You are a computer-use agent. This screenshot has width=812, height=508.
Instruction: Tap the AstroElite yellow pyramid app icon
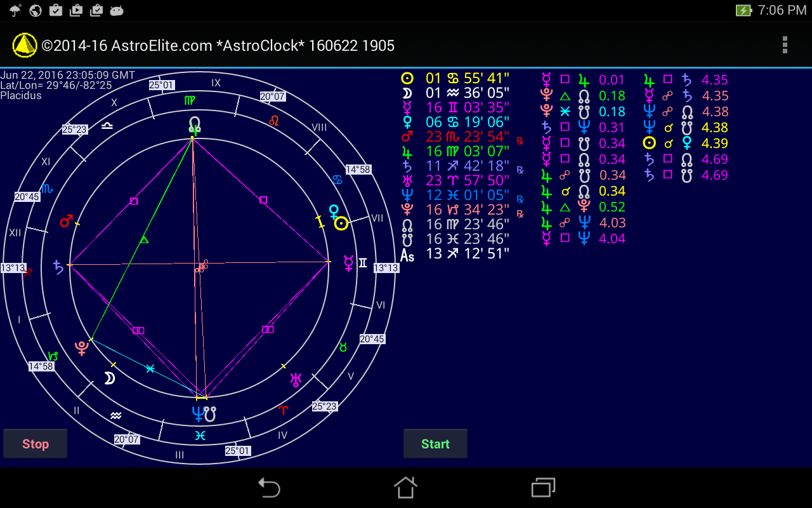(25, 45)
